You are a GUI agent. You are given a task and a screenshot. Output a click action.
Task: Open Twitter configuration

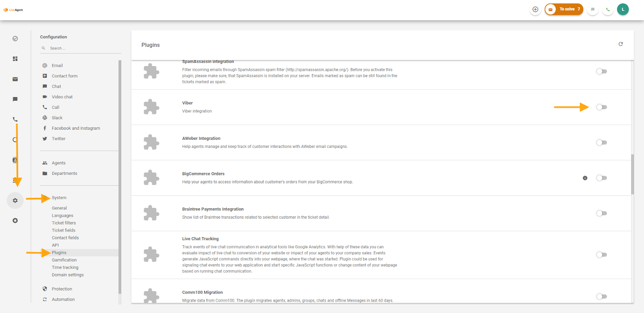tap(58, 139)
